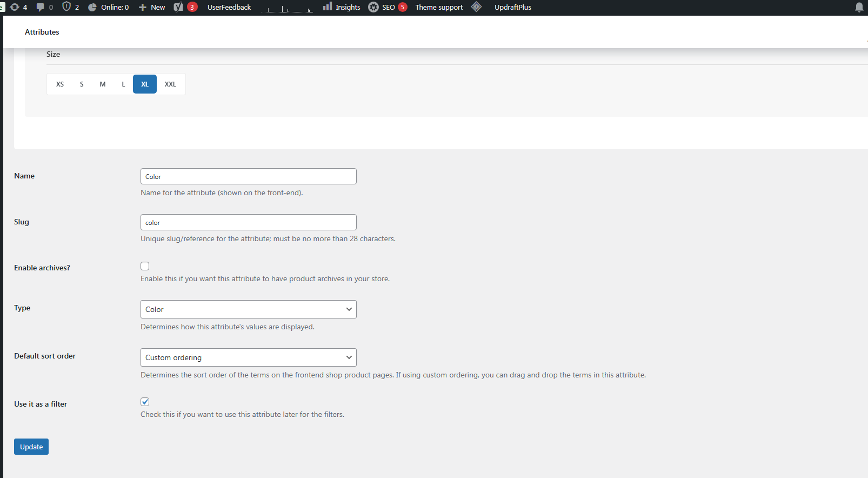Click the Name input field
This screenshot has width=868, height=478.
tap(249, 176)
